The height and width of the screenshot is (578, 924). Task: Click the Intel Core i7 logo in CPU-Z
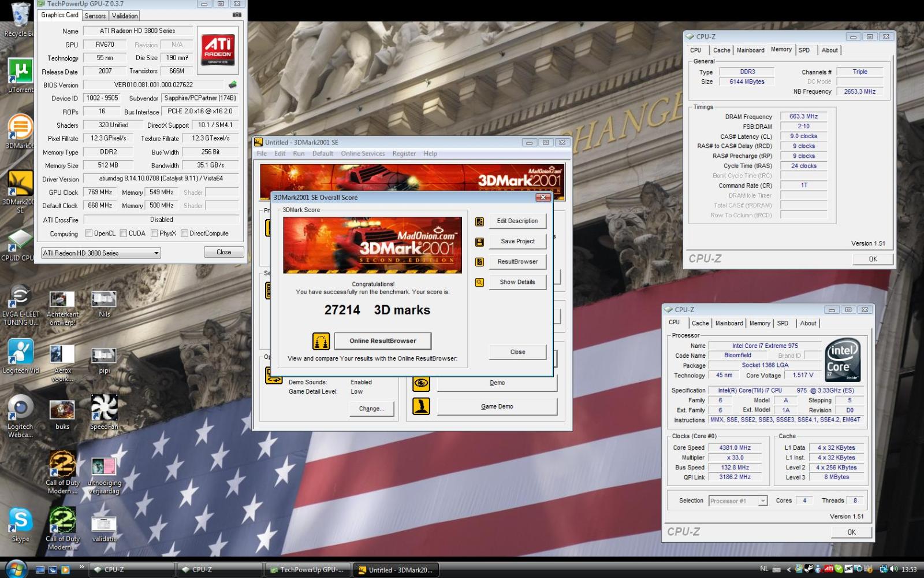pyautogui.click(x=843, y=360)
